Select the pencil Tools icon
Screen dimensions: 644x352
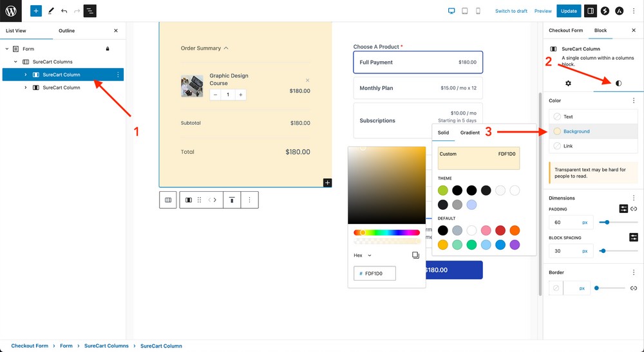point(51,11)
